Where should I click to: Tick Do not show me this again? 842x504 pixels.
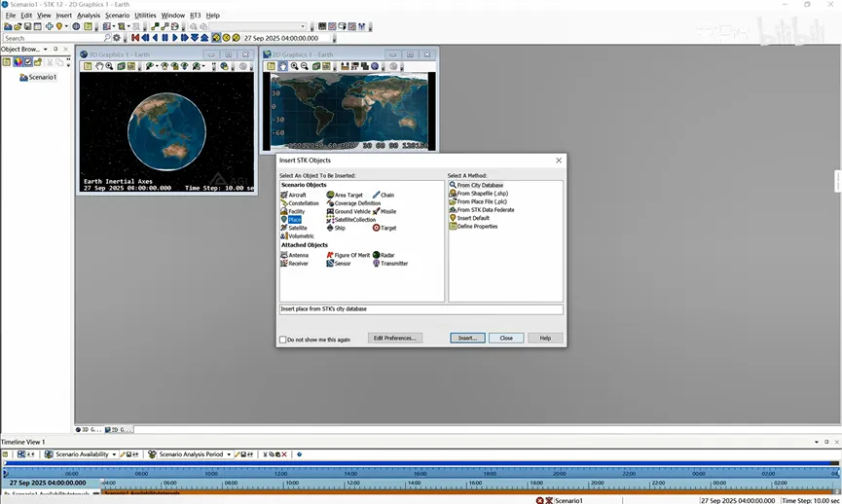pyautogui.click(x=283, y=340)
